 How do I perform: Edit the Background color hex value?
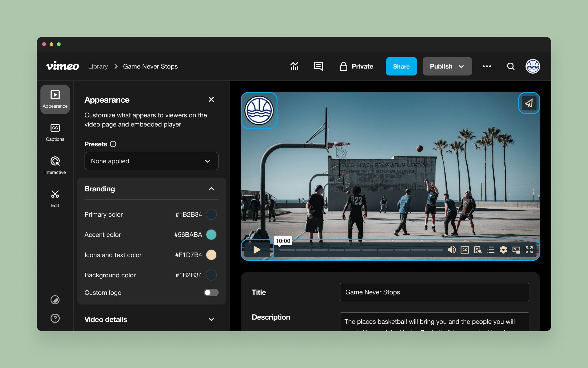(x=189, y=275)
